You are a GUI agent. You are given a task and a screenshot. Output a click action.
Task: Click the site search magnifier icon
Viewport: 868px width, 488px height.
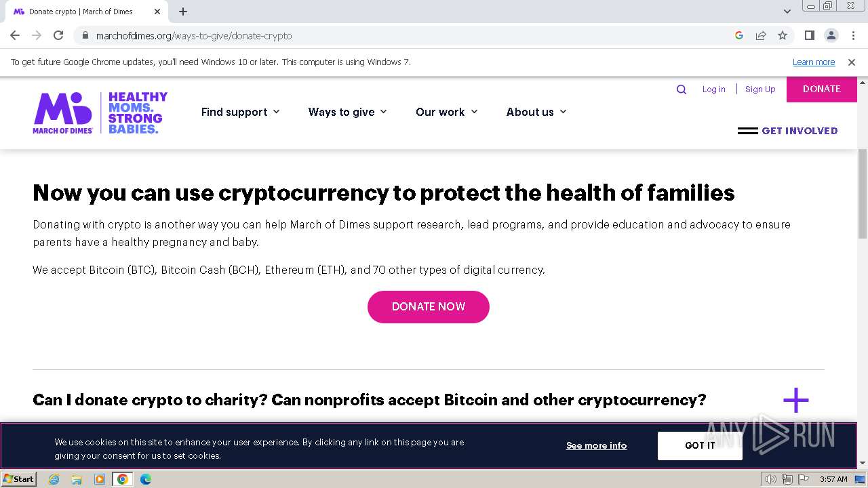point(682,89)
